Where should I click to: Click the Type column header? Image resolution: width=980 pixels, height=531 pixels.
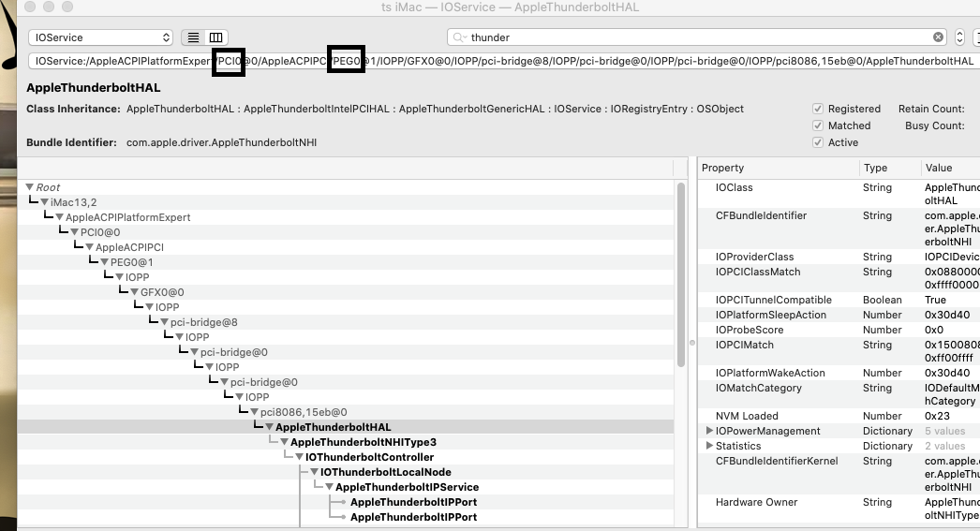tap(890, 168)
